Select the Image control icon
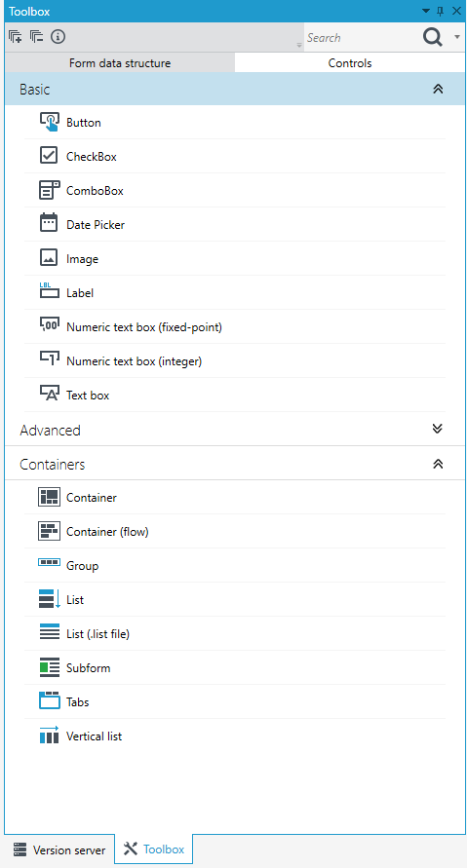 pos(49,258)
